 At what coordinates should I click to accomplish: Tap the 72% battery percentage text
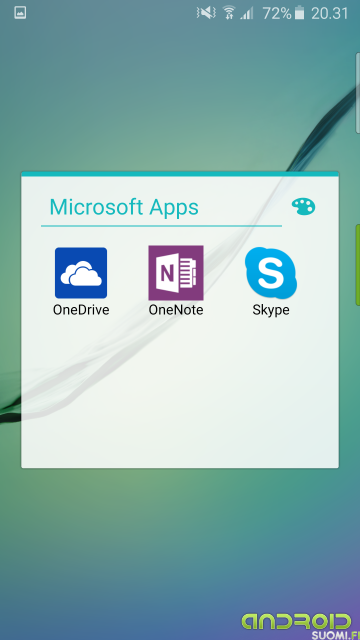(x=277, y=13)
